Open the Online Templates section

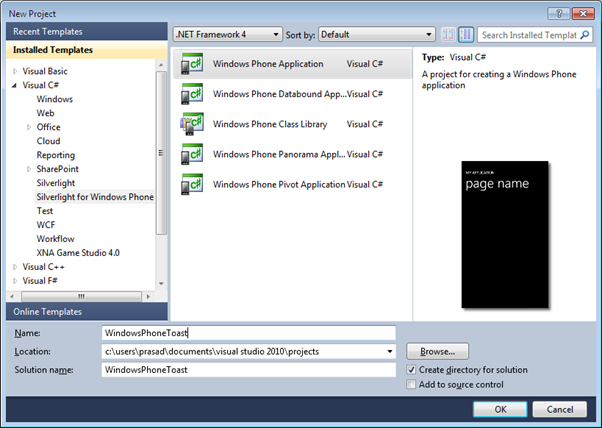click(87, 312)
